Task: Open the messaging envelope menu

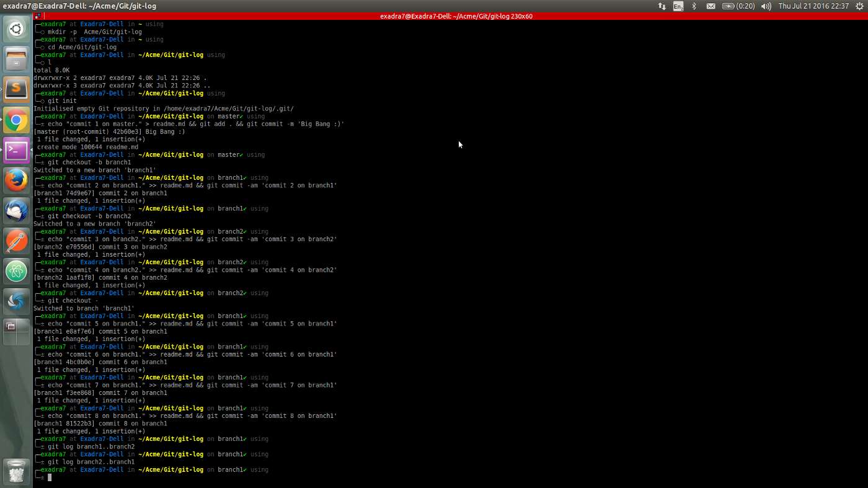Action: tap(711, 6)
